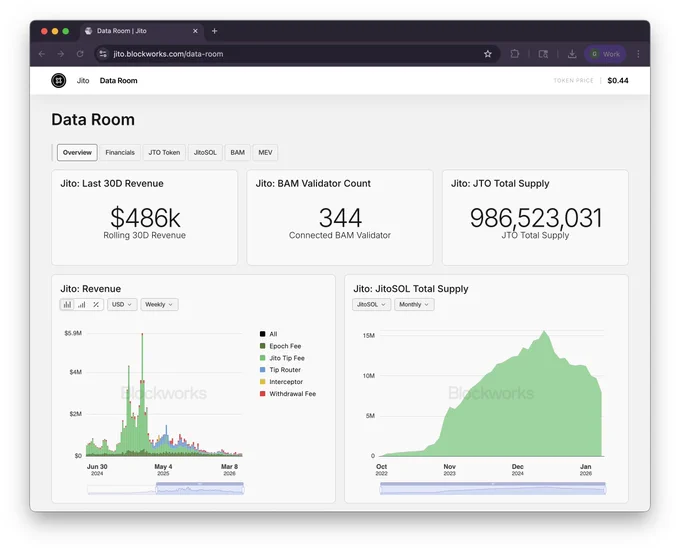Click the Jito: Revenue chart title

tap(91, 289)
